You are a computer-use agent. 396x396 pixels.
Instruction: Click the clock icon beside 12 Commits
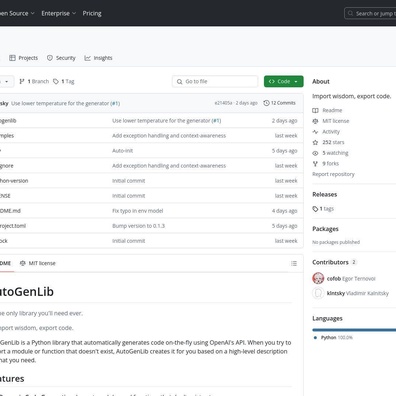tap(266, 103)
